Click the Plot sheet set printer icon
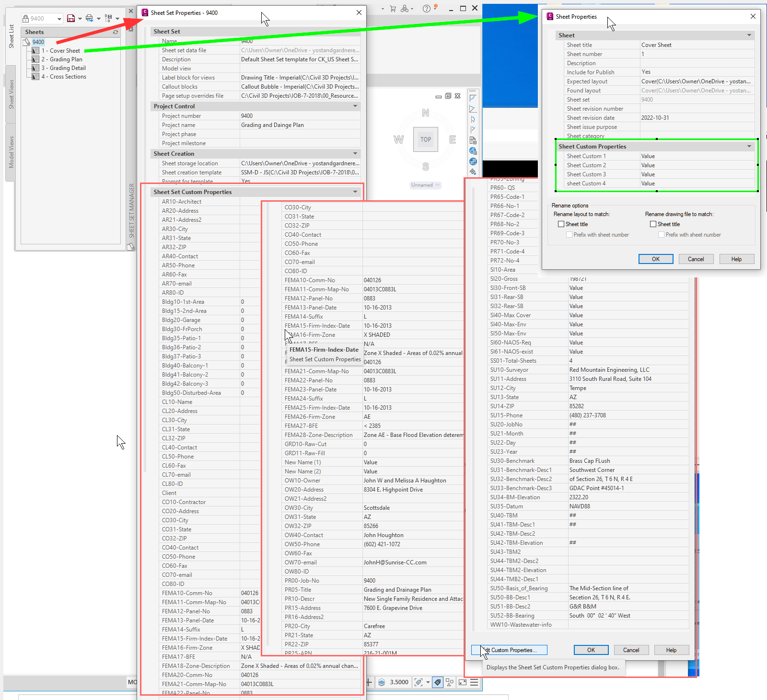This screenshot has width=767, height=700. tap(89, 18)
